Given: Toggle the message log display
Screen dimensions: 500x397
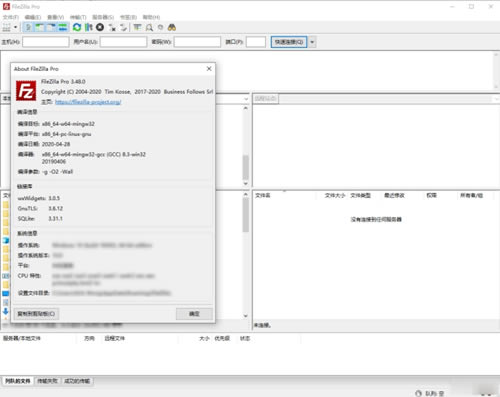Looking at the screenshot, I should coord(29,27).
